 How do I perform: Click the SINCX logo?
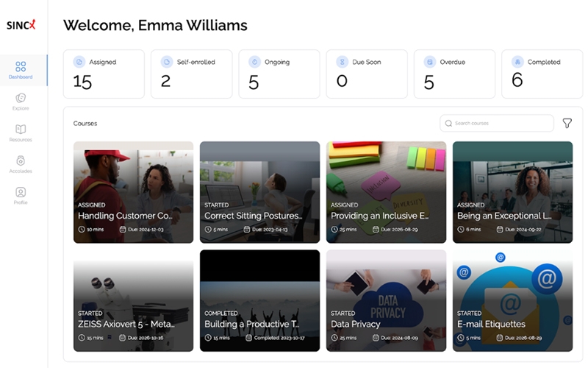pyautogui.click(x=21, y=25)
